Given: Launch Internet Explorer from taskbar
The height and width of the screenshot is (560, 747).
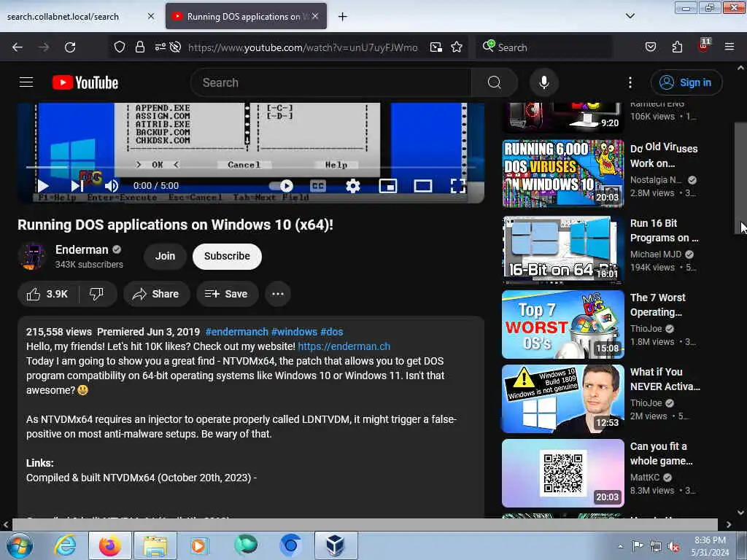Looking at the screenshot, I should [x=65, y=545].
